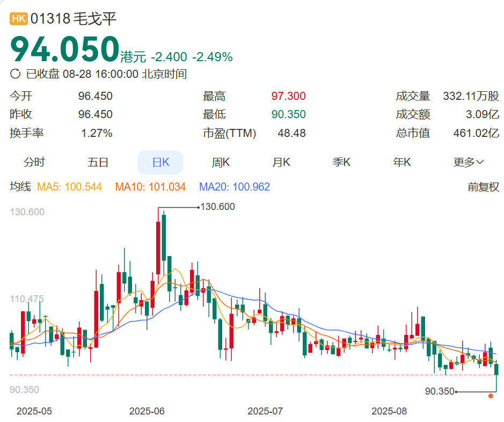Image resolution: width=504 pixels, height=422 pixels.
Task: Click the stock name 01318 毛戈平
Action: 74,19
